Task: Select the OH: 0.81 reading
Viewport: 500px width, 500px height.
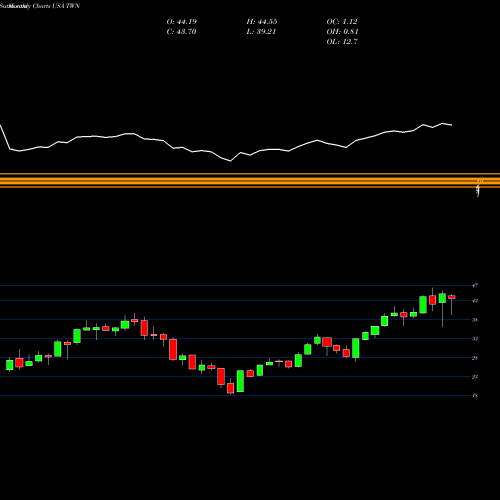Action: [x=342, y=32]
